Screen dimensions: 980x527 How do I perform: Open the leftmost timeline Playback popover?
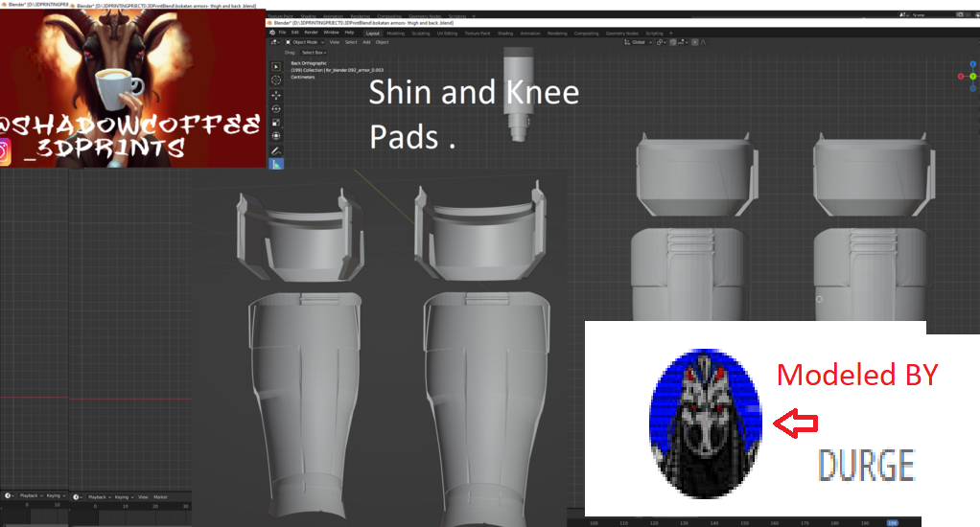(32, 495)
